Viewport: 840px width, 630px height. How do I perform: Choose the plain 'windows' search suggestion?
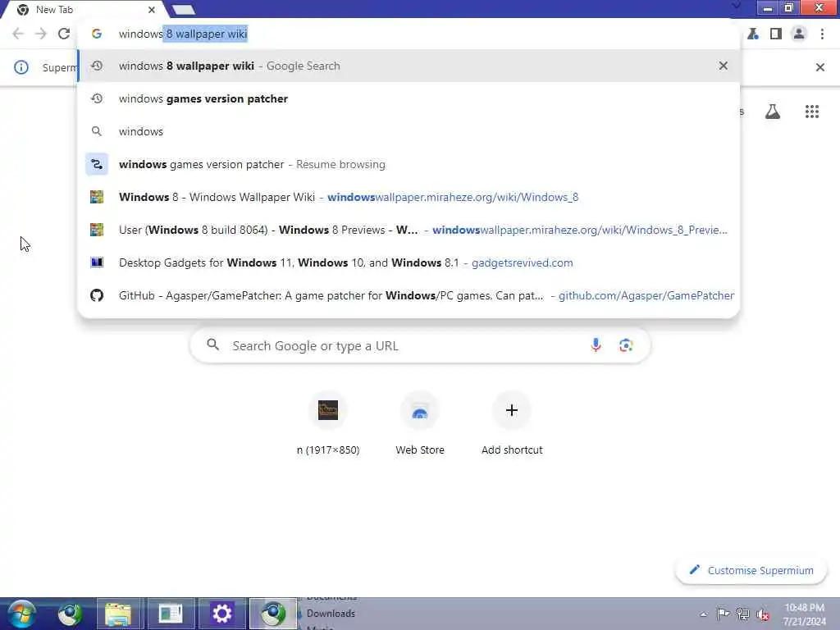[409, 131]
